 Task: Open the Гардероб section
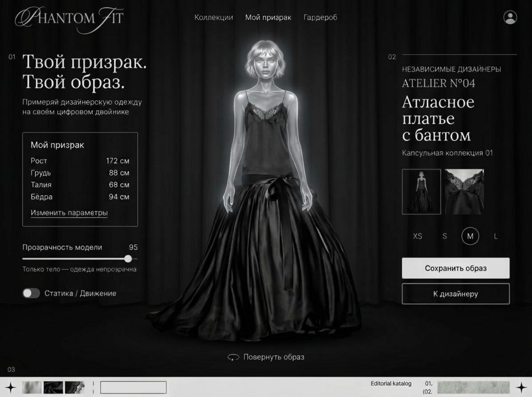click(320, 18)
